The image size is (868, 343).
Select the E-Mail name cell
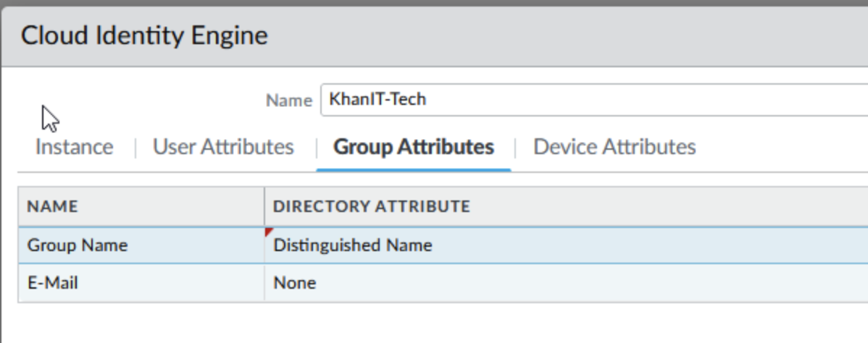point(53,283)
